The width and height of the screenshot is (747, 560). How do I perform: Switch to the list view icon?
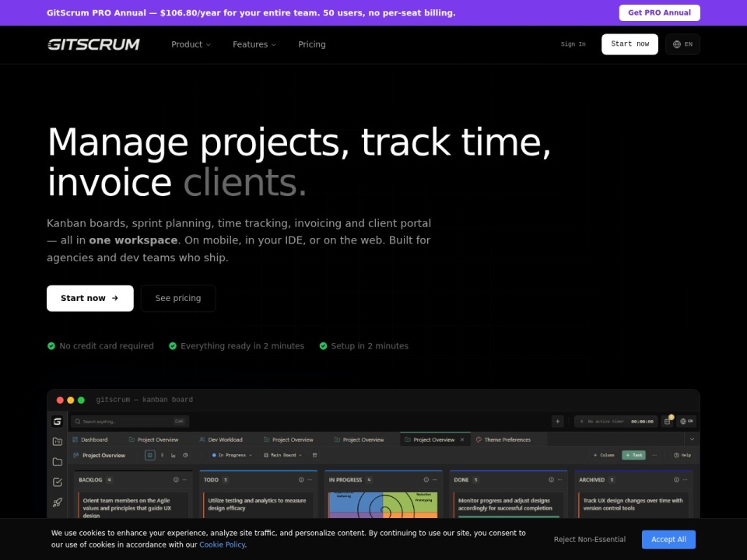pos(162,455)
